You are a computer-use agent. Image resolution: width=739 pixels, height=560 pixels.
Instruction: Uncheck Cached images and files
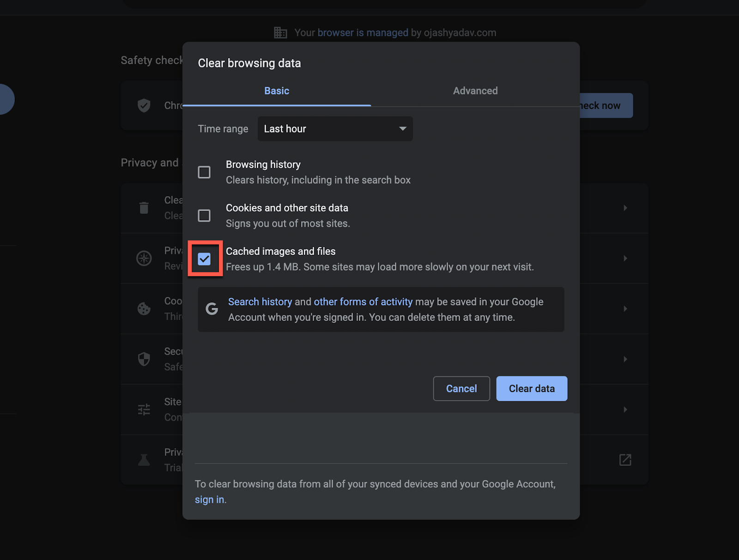click(x=204, y=259)
